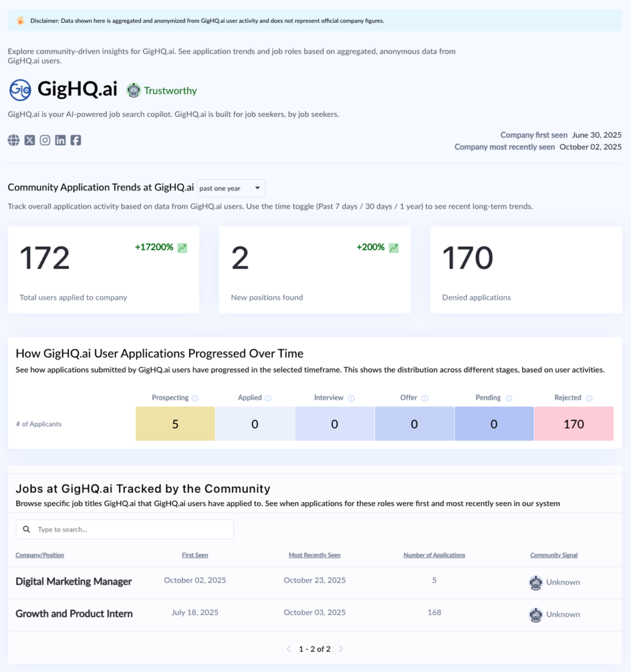
Task: Select the Growth and Product Intern job
Action: point(74,614)
